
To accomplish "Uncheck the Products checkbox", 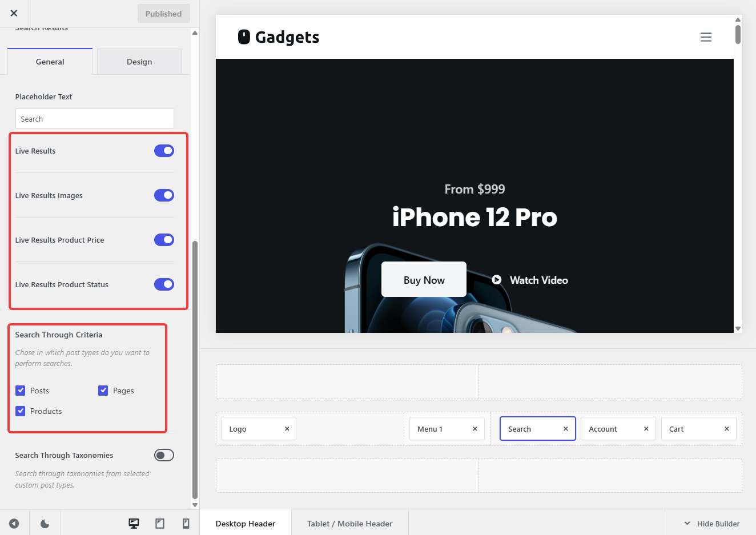I will pos(21,411).
